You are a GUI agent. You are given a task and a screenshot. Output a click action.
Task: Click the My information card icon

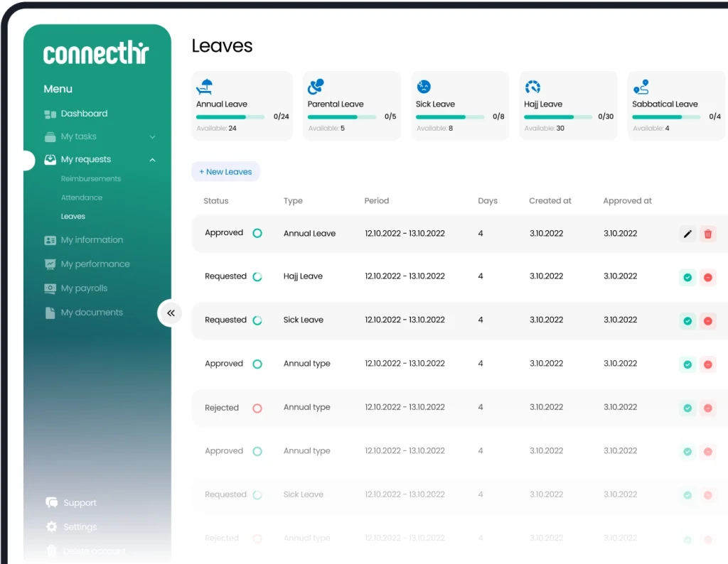(50, 240)
